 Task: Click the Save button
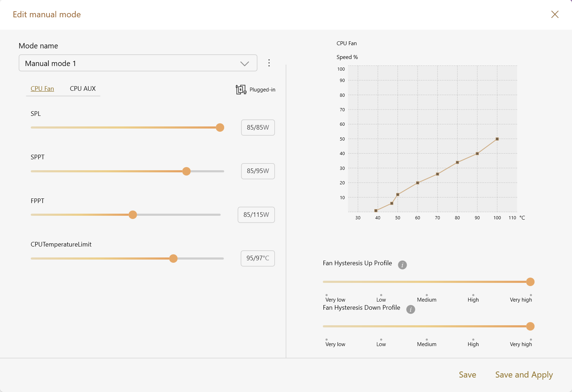467,375
